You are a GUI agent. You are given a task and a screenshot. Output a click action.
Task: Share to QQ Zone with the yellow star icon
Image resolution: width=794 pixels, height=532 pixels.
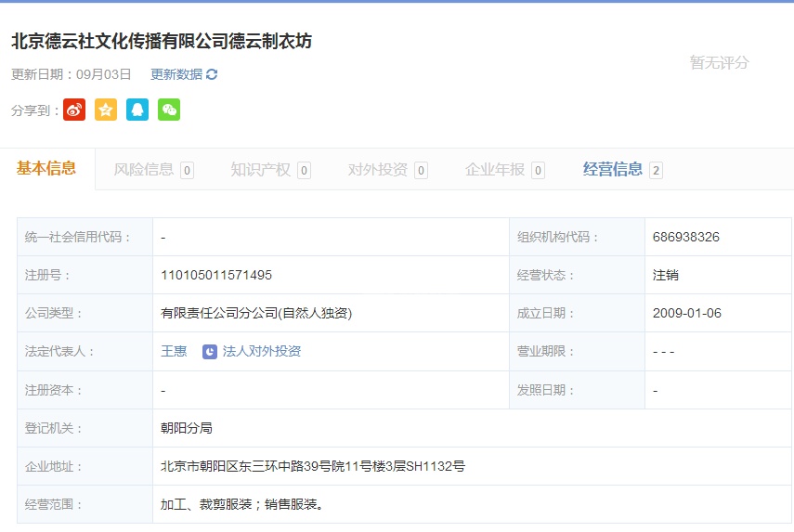(106, 110)
